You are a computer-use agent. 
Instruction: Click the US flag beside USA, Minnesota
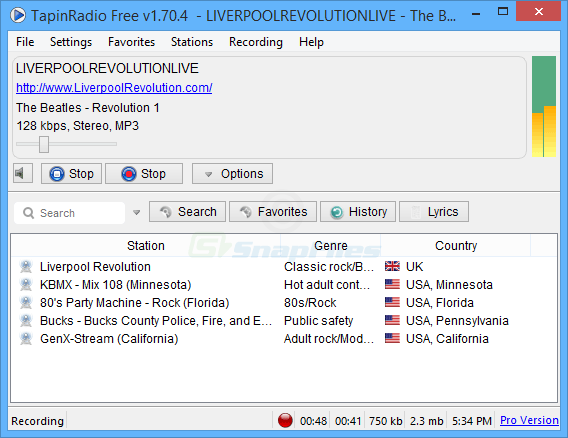click(x=392, y=284)
